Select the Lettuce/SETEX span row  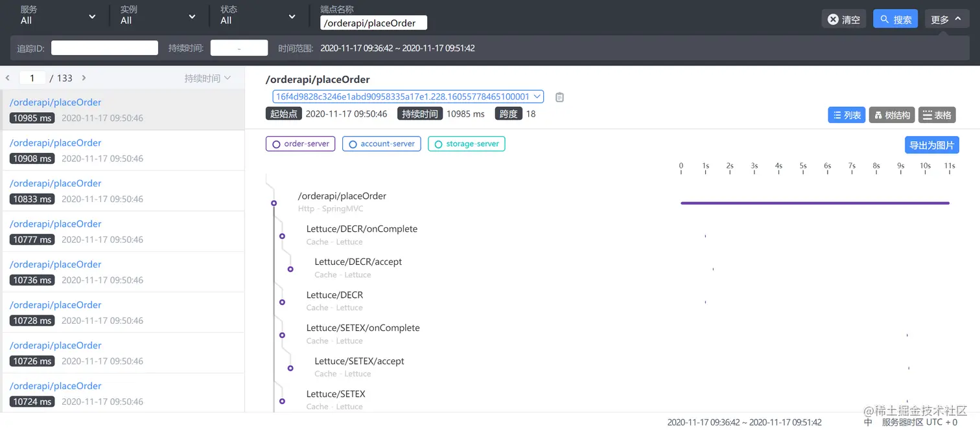tap(336, 400)
